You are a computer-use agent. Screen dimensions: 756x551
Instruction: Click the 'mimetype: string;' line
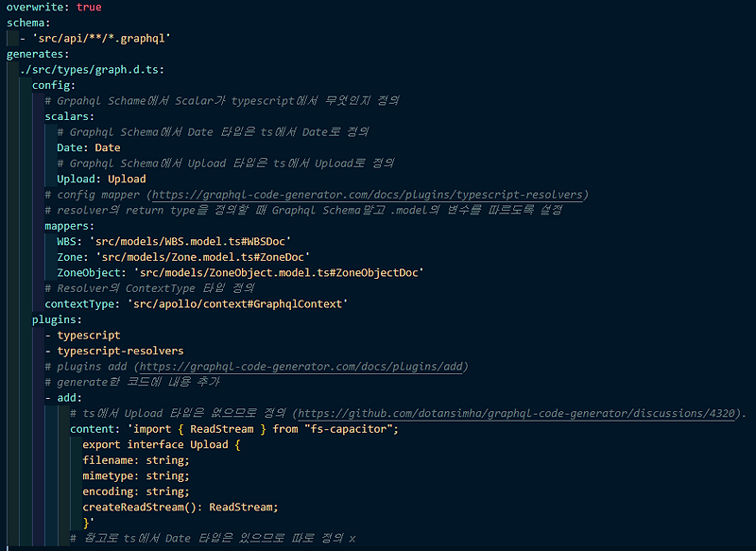pyautogui.click(x=136, y=476)
